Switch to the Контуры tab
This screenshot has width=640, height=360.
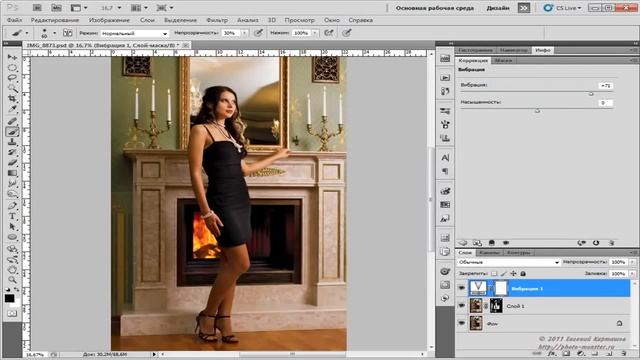click(518, 253)
